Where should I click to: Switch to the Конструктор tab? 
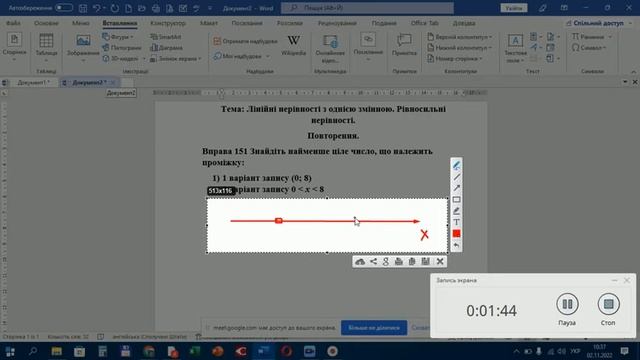(168, 23)
